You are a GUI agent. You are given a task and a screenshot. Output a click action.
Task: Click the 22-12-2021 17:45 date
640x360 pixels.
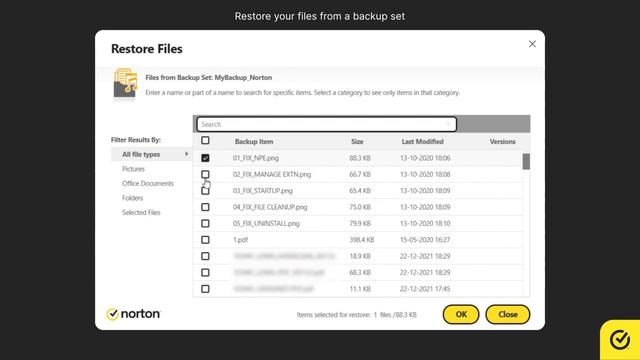coord(425,289)
